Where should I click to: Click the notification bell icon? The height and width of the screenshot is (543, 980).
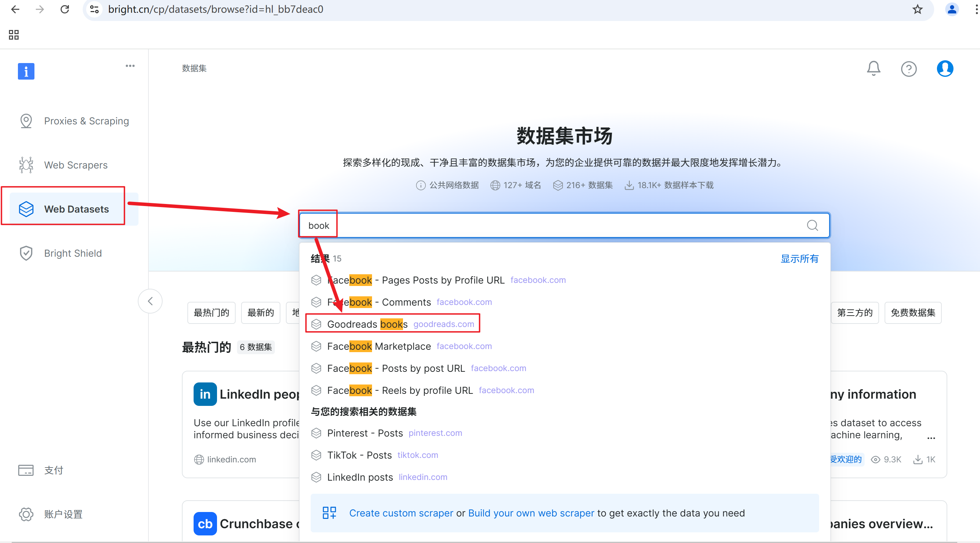(x=873, y=69)
